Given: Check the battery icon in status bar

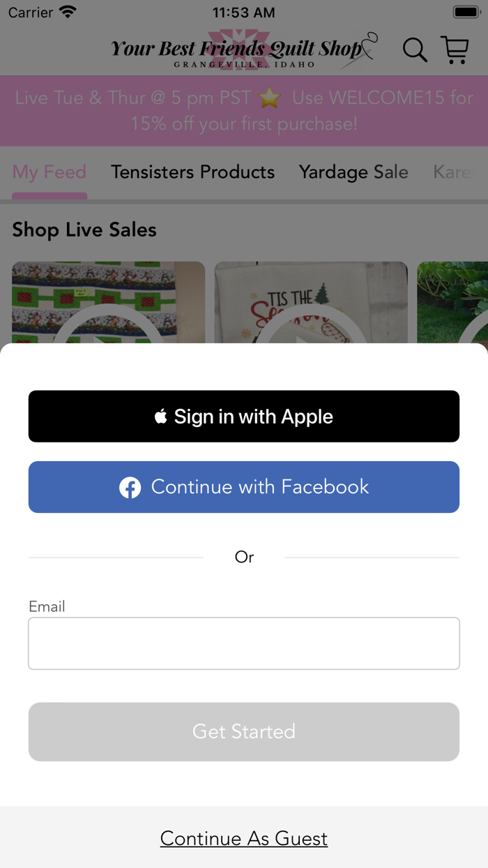Looking at the screenshot, I should [466, 12].
